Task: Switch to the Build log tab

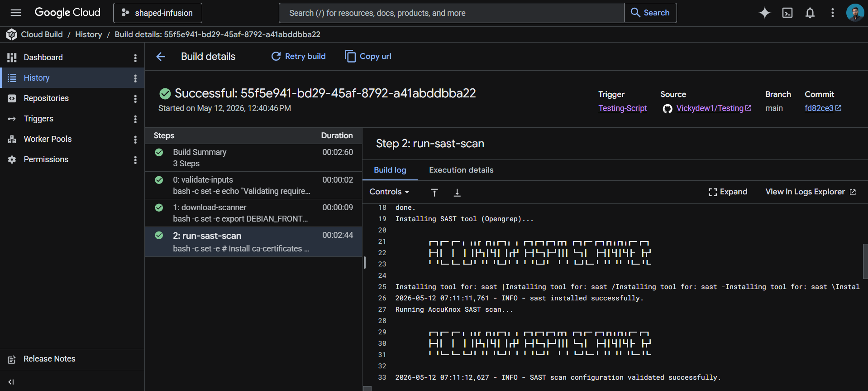Action: coord(390,170)
